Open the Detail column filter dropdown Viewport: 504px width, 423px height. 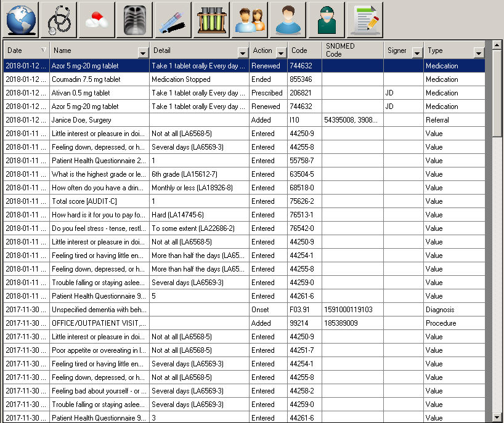click(243, 52)
